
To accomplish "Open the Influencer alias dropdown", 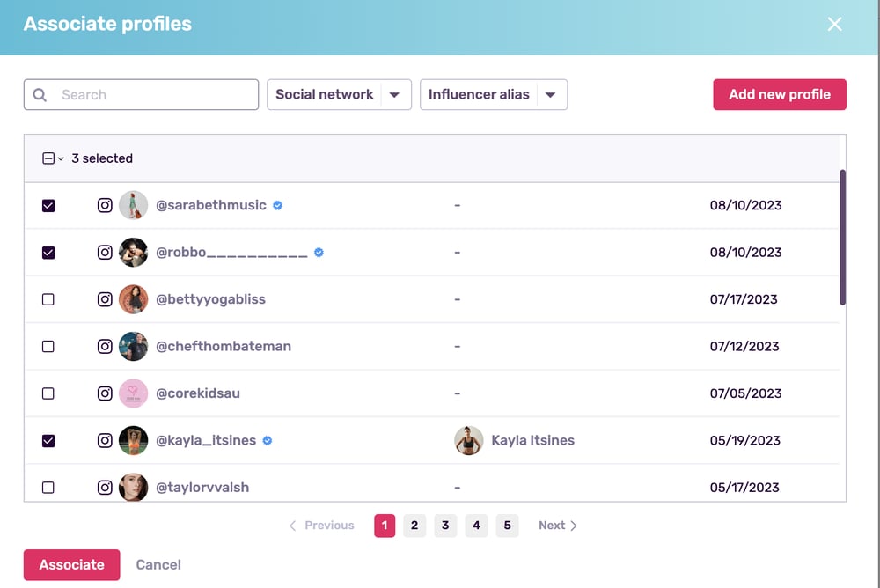I will coord(494,94).
